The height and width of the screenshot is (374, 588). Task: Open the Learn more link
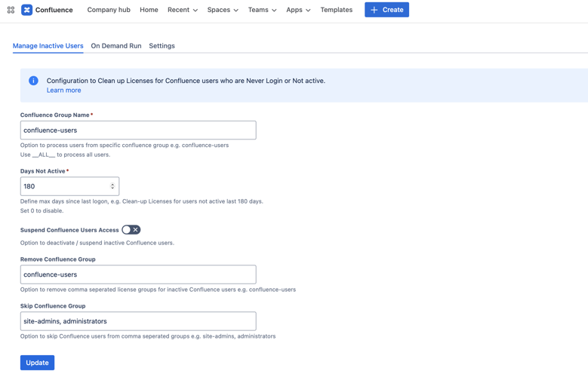coord(63,90)
